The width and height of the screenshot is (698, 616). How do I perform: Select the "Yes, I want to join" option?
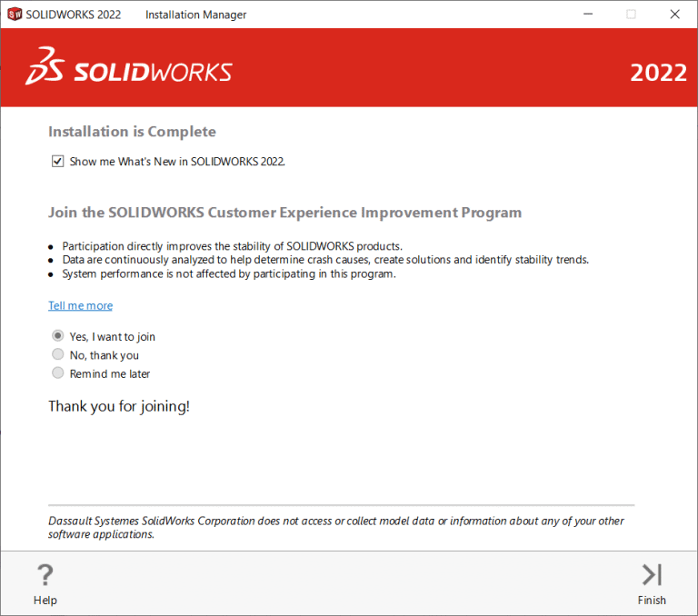click(58, 336)
